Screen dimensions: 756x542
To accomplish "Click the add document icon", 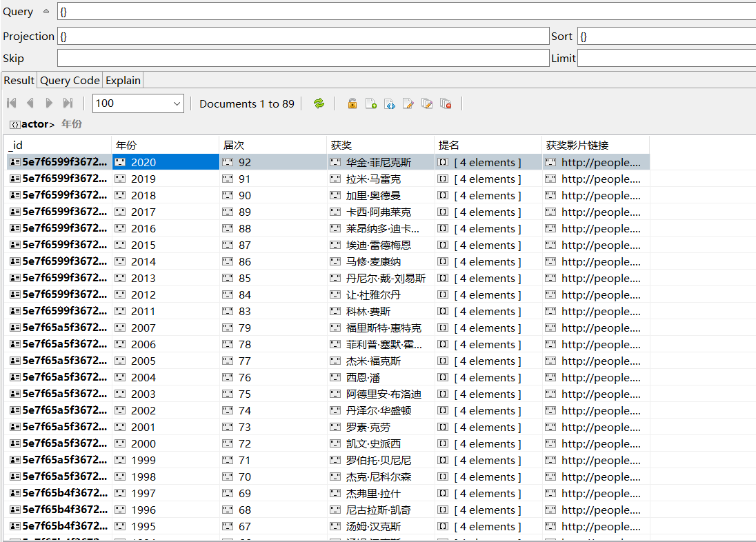I will tap(371, 103).
